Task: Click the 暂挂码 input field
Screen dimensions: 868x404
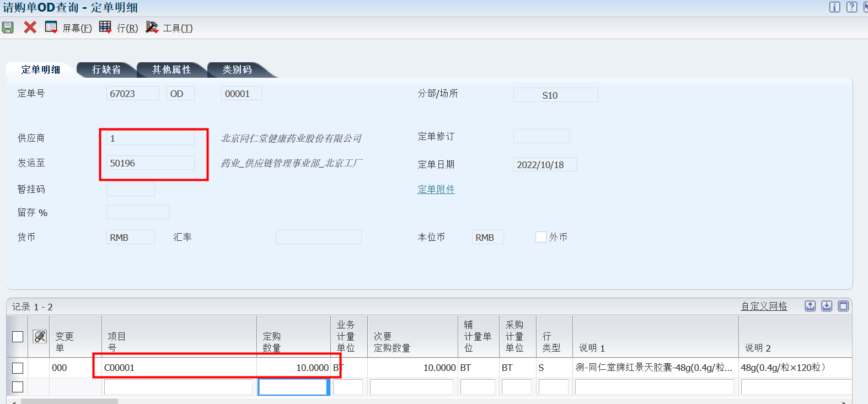Action: click(x=131, y=190)
